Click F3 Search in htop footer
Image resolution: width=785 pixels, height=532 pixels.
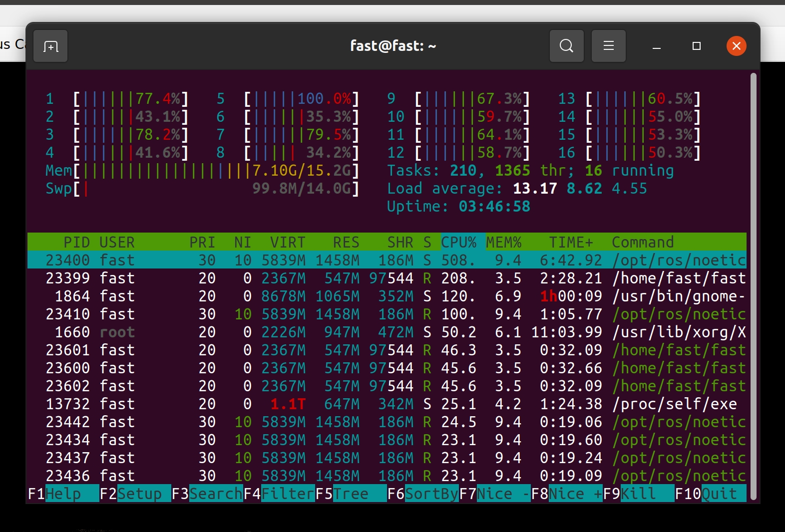tap(207, 494)
